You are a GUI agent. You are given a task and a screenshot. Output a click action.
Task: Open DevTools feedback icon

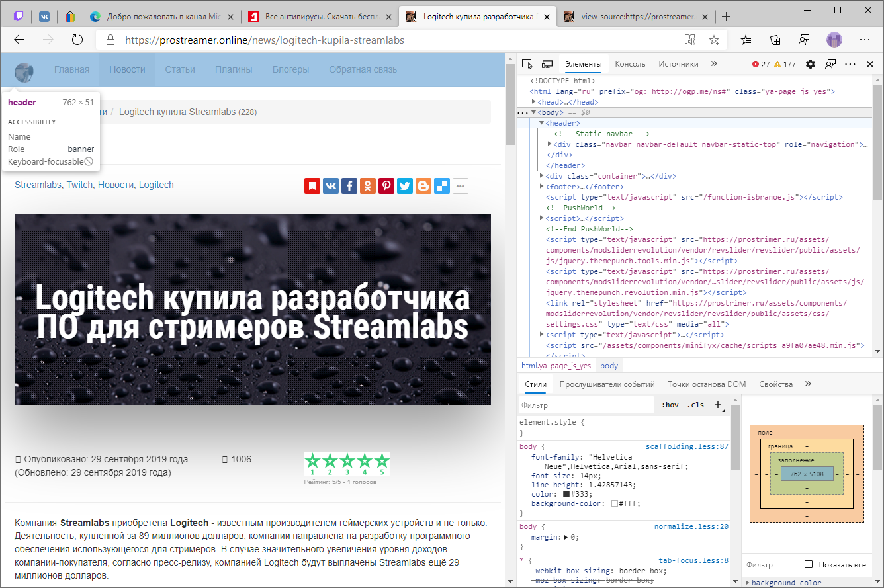point(830,64)
